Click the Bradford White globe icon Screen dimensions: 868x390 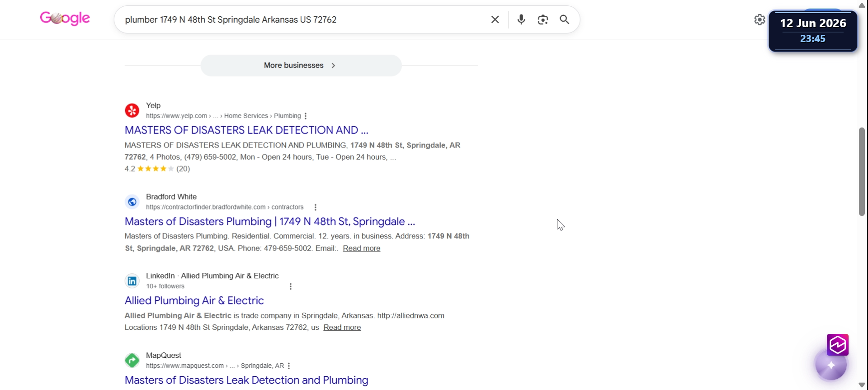click(x=132, y=202)
